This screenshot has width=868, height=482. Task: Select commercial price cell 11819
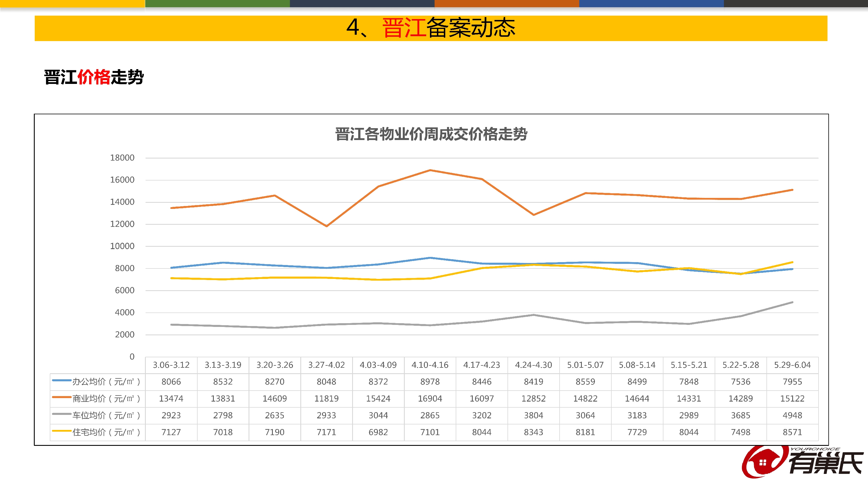(x=326, y=398)
